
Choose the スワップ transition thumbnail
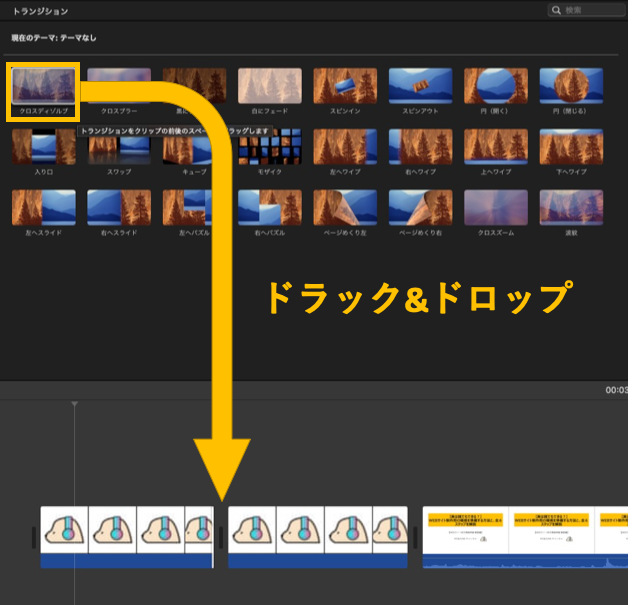tap(119, 149)
